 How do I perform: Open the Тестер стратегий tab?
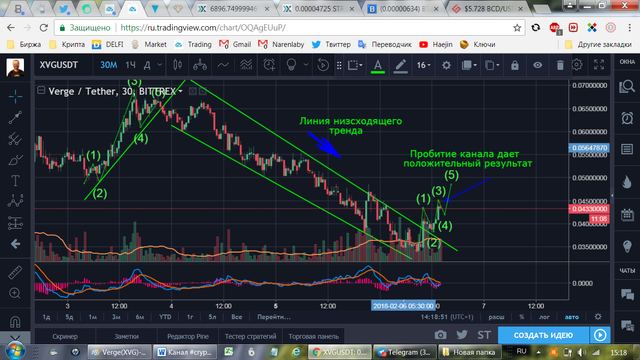[x=250, y=336]
